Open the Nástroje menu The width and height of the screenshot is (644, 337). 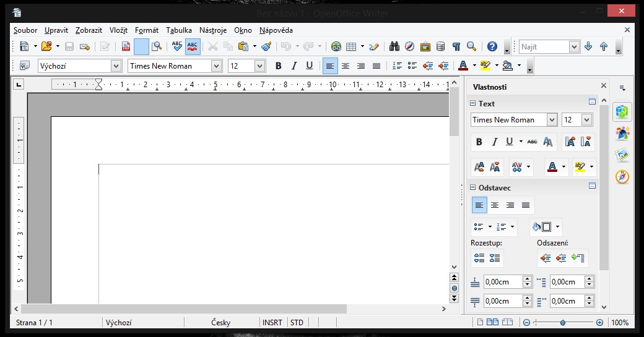[213, 30]
